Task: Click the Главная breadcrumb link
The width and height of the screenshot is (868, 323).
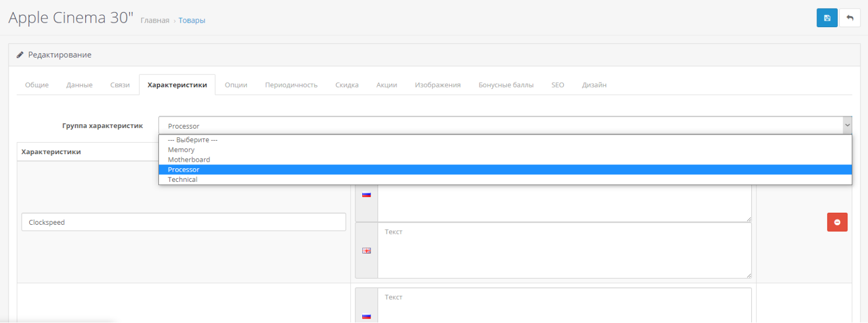Action: point(155,21)
